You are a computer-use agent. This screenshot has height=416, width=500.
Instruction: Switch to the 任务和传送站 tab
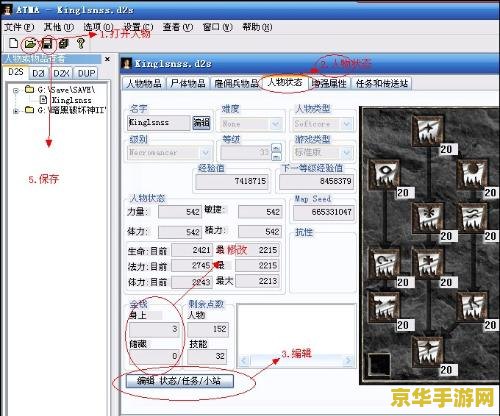tap(382, 83)
